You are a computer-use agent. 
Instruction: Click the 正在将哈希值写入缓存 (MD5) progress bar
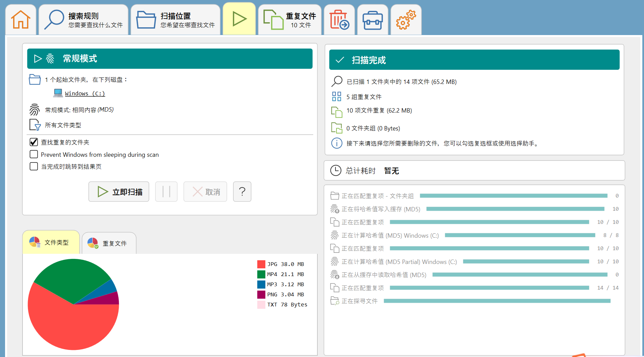click(x=515, y=209)
